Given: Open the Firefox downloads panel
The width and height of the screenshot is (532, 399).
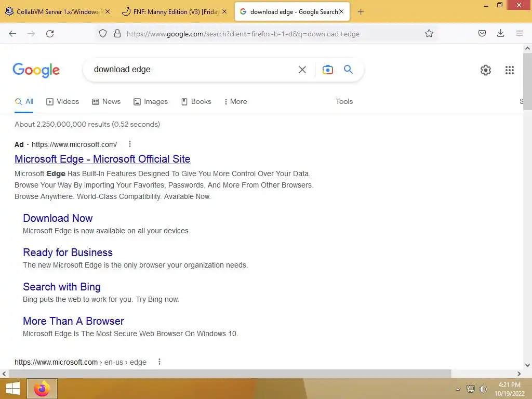Looking at the screenshot, I should coord(500,33).
